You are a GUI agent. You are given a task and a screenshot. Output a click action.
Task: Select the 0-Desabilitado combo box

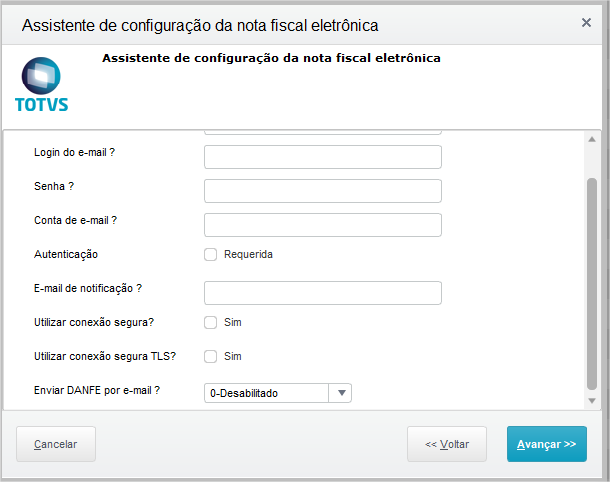(278, 393)
